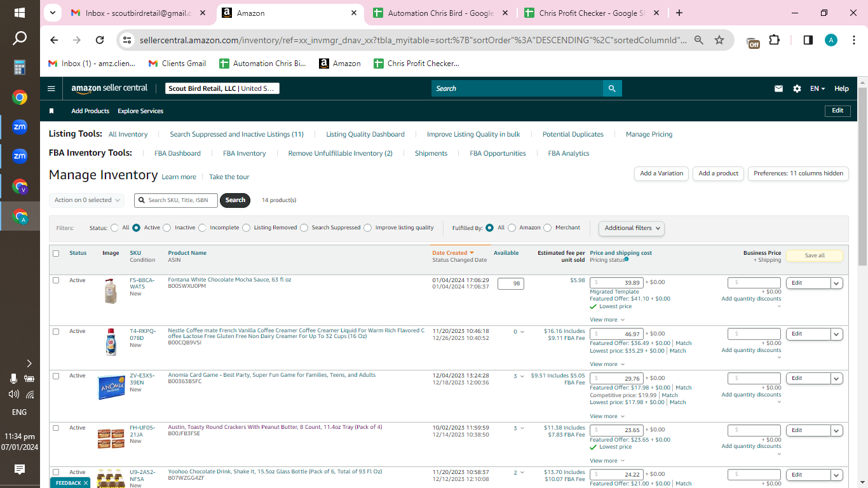Click the Add a product button
This screenshot has width=868, height=488.
click(x=719, y=173)
